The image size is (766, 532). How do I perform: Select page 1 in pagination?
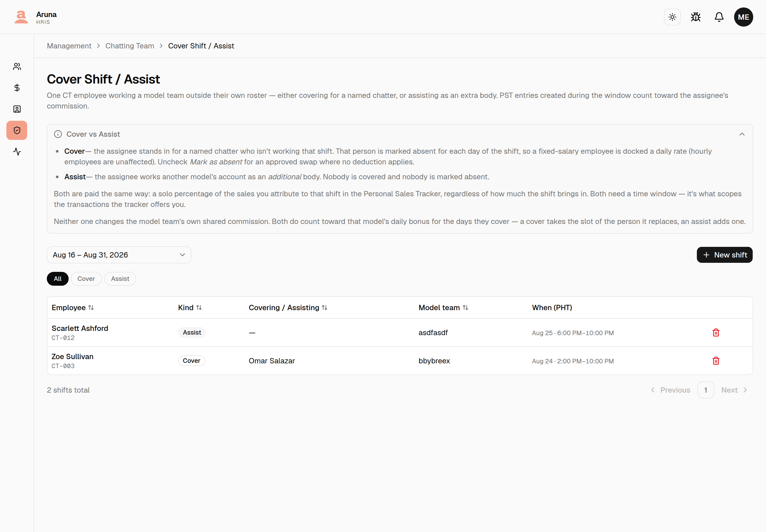point(706,390)
